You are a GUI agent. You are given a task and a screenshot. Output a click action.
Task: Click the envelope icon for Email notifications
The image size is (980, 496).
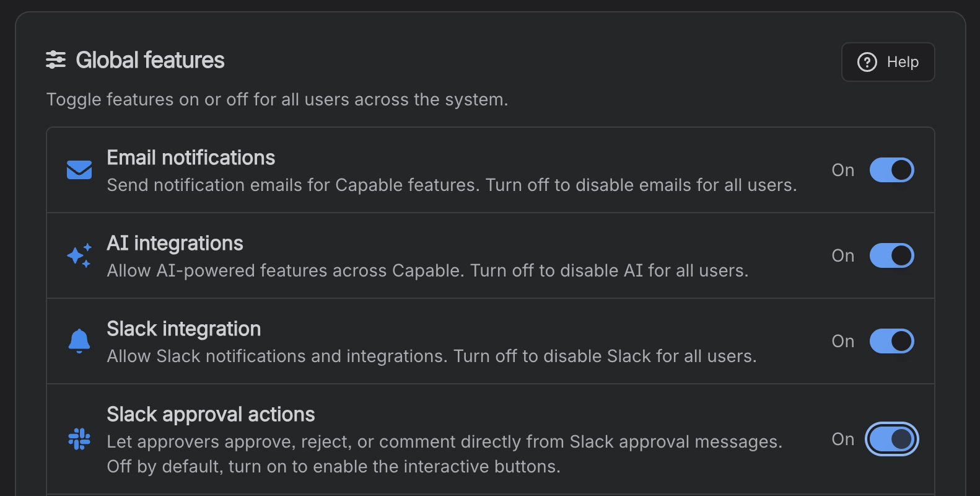(x=79, y=170)
